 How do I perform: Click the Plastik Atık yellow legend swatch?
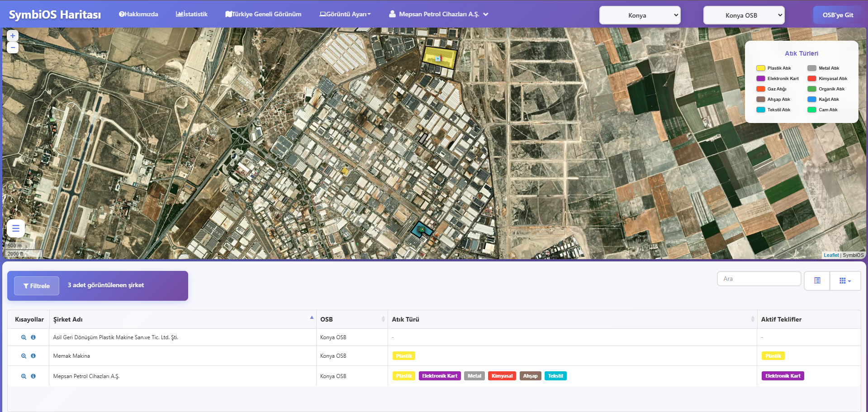[760, 68]
